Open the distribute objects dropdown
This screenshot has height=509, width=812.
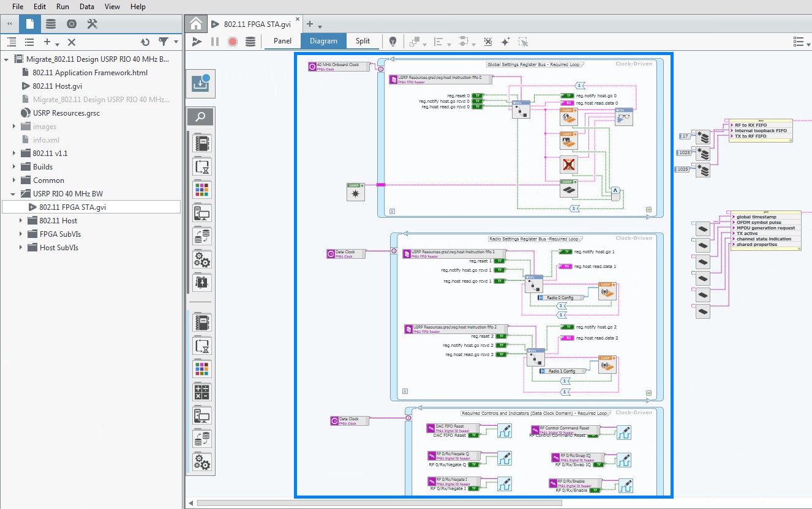[465, 42]
